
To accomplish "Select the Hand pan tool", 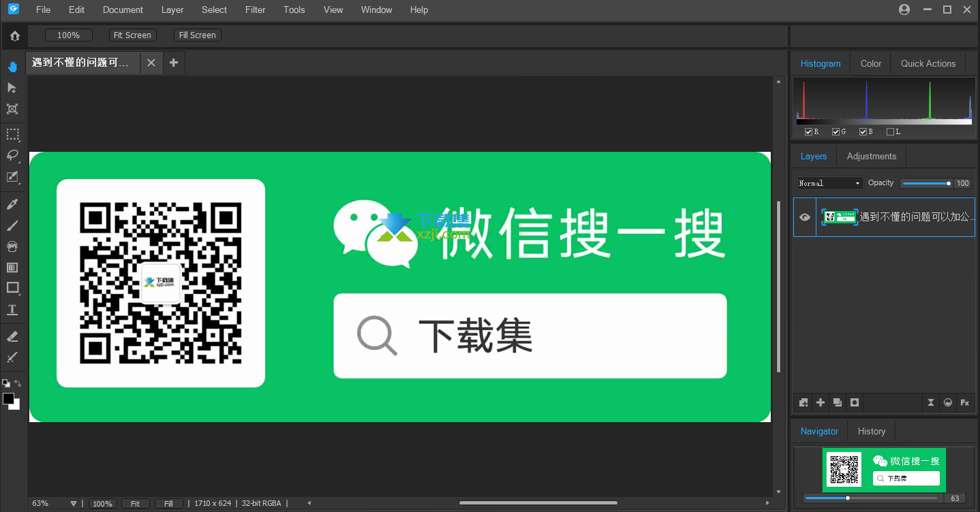I will pos(12,67).
